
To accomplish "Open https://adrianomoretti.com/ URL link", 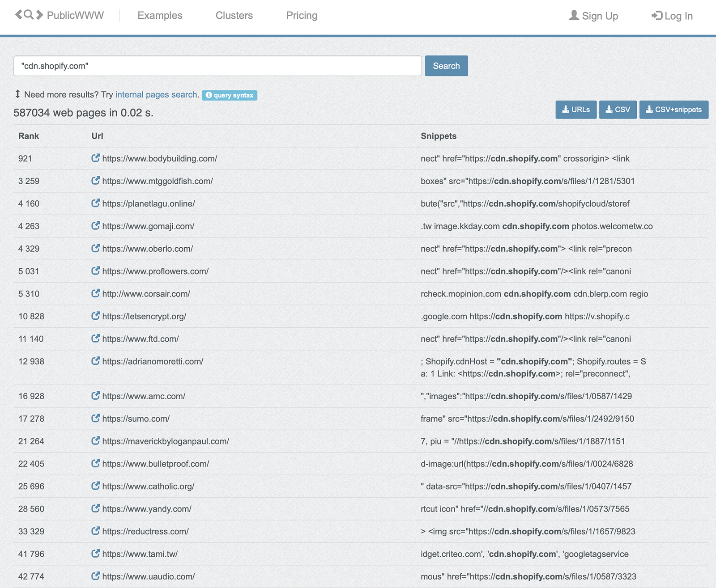I will click(153, 361).
